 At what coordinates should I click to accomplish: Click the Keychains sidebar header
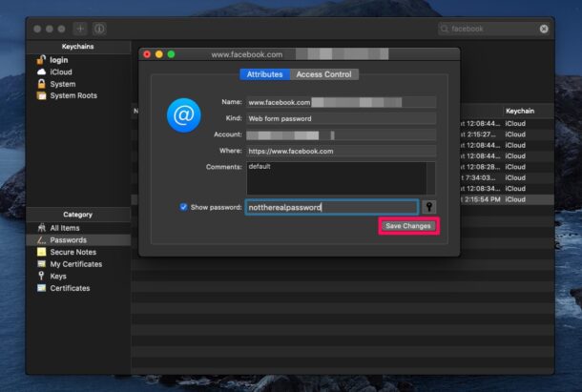point(78,47)
